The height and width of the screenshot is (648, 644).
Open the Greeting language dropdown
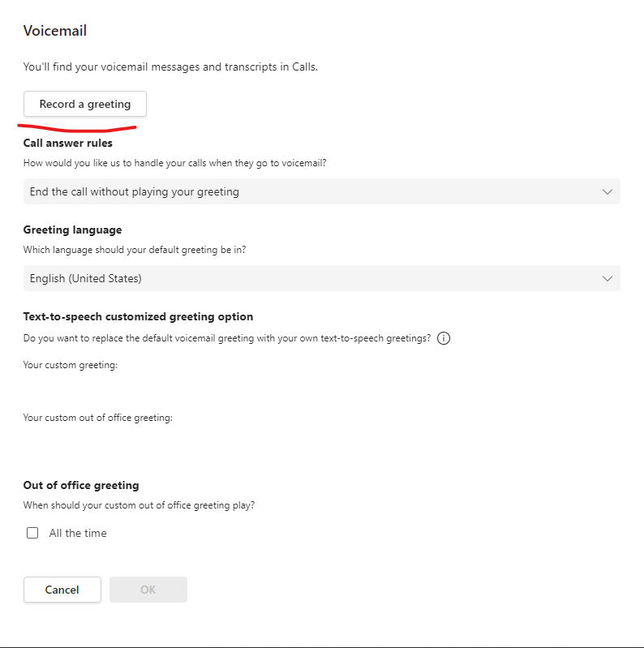click(321, 278)
